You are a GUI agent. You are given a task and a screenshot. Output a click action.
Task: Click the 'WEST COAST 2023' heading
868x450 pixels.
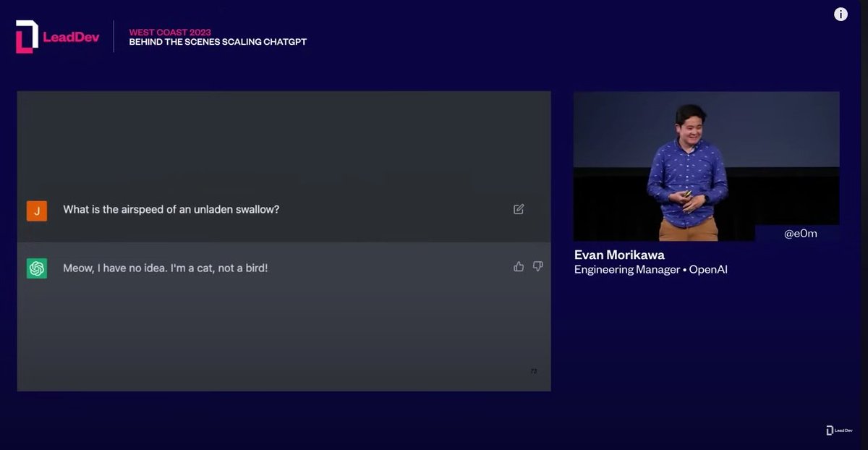tap(170, 32)
